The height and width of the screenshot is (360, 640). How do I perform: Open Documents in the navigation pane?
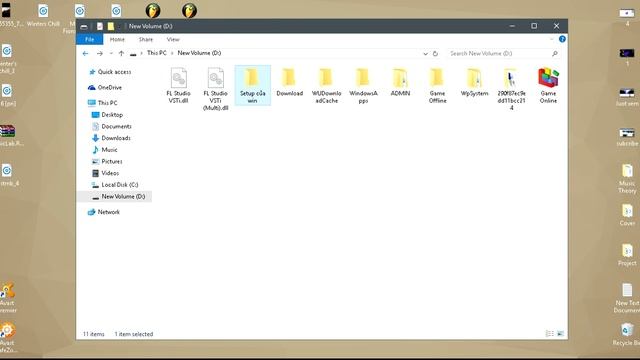click(x=116, y=127)
